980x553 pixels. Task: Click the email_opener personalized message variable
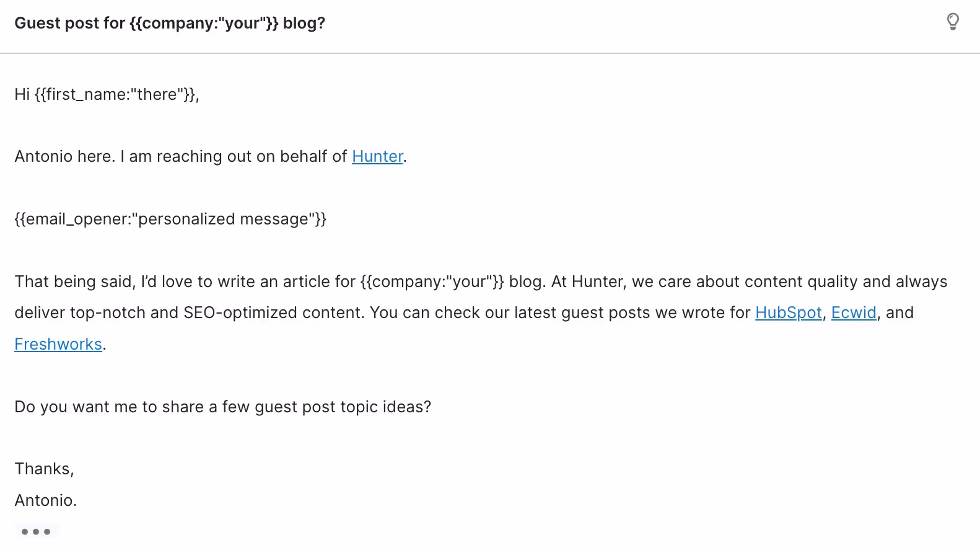(170, 219)
